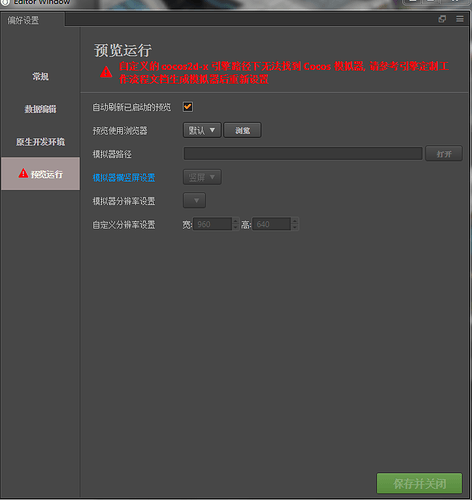The height and width of the screenshot is (500, 472).
Task: Open the simulator resolution dropdown
Action: (194, 200)
